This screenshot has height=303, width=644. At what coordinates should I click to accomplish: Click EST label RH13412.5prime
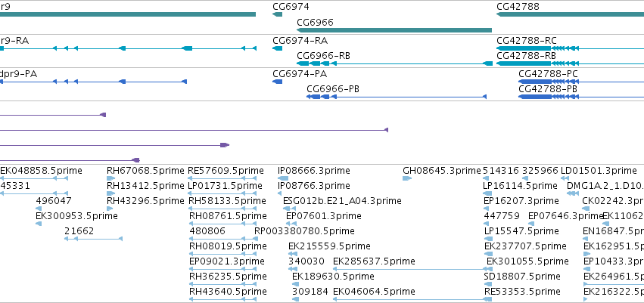click(x=145, y=186)
